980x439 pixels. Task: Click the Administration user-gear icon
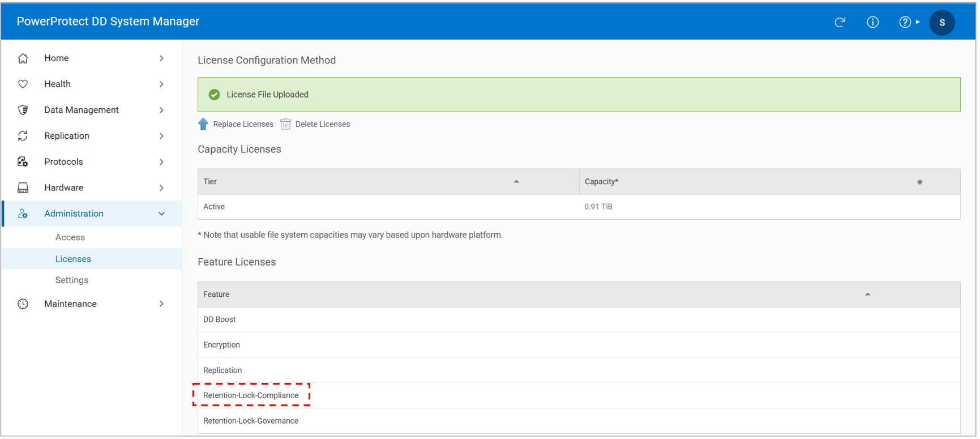pos(23,214)
